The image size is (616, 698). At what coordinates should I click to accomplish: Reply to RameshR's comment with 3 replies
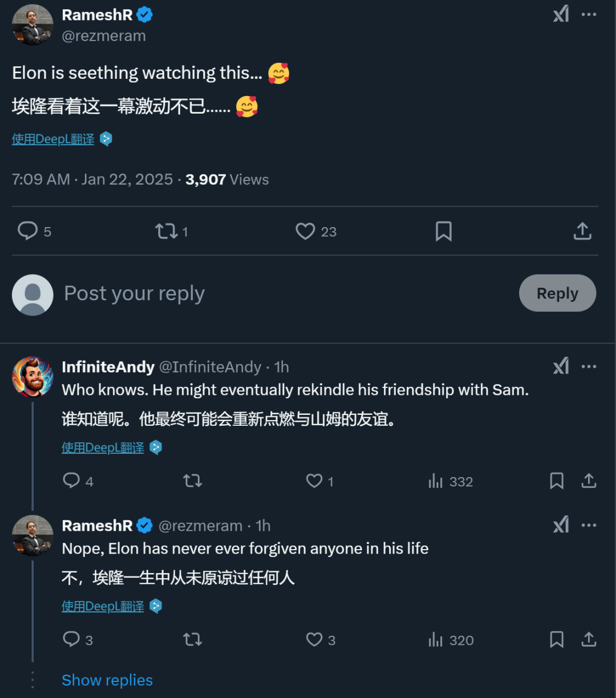coord(78,640)
